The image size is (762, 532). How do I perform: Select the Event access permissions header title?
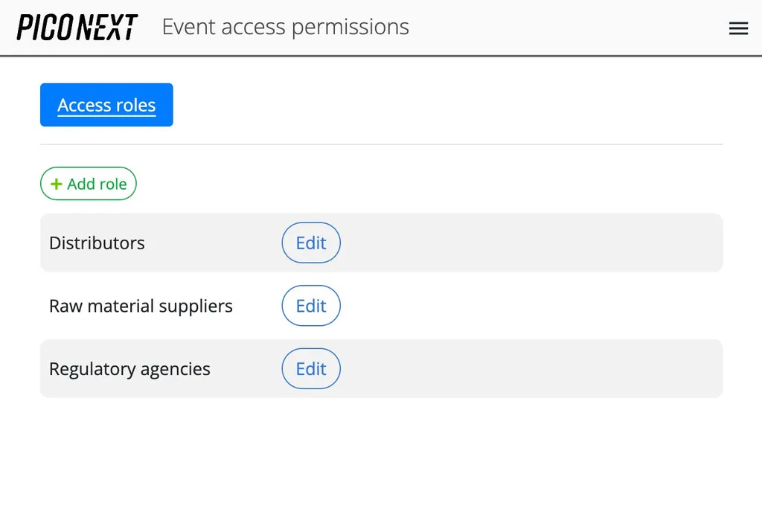[x=285, y=27]
